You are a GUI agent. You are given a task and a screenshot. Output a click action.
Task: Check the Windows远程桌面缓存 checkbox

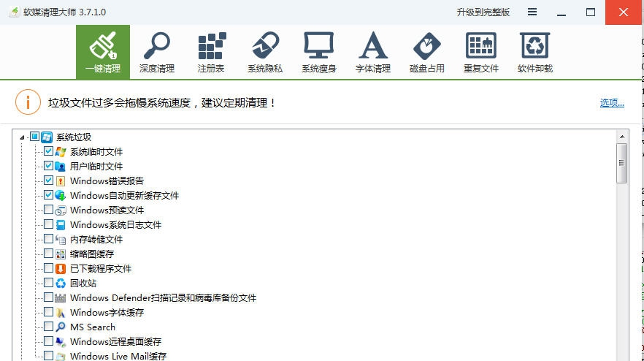pos(48,341)
